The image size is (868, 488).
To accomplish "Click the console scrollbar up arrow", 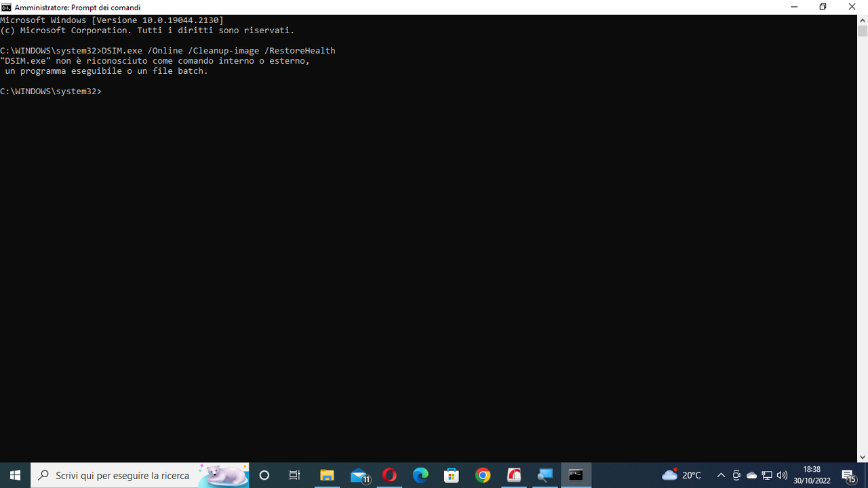I will tap(863, 20).
